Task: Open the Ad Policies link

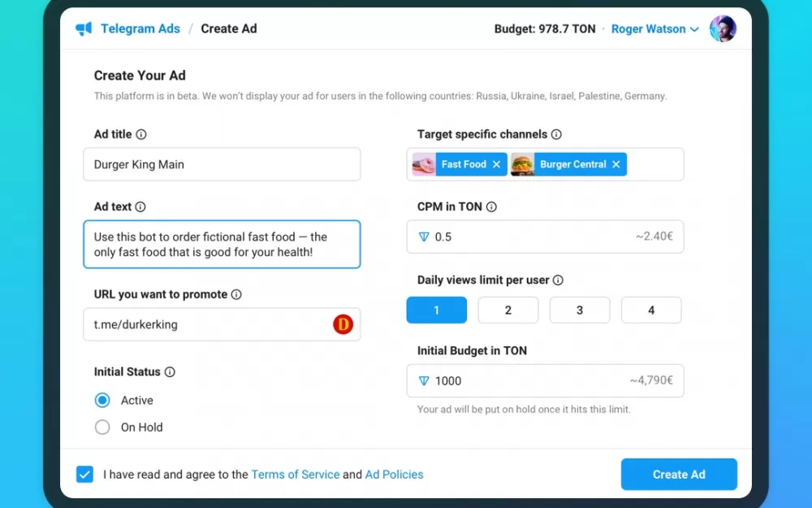Action: point(394,475)
